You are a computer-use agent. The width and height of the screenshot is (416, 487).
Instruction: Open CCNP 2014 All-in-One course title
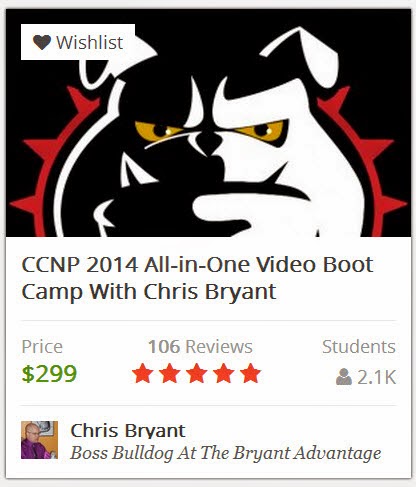(x=197, y=278)
